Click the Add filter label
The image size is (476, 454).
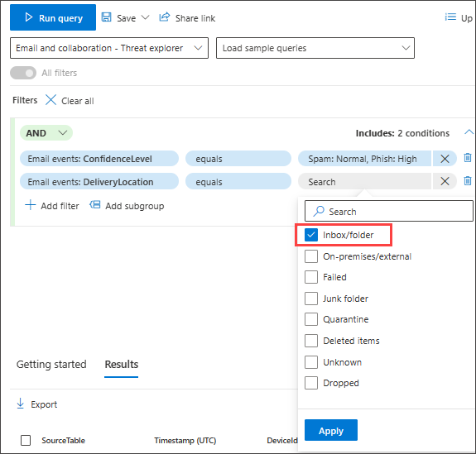[x=60, y=206]
